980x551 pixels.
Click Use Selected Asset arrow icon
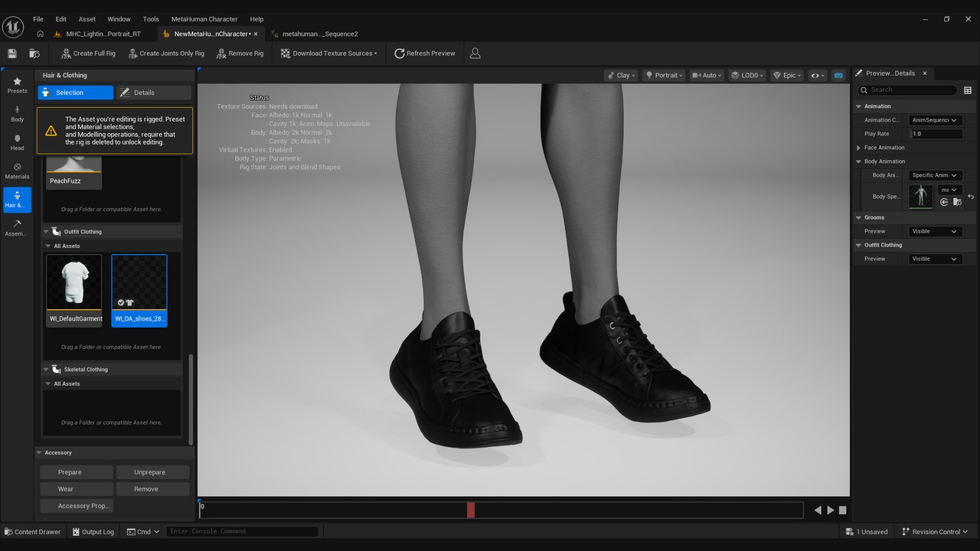click(944, 202)
